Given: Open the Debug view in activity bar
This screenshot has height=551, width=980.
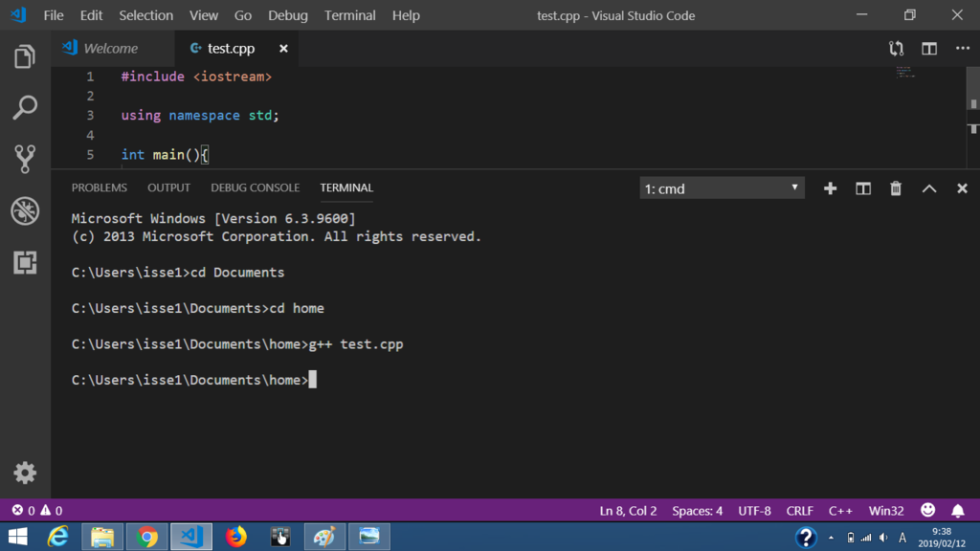Looking at the screenshot, I should tap(25, 211).
